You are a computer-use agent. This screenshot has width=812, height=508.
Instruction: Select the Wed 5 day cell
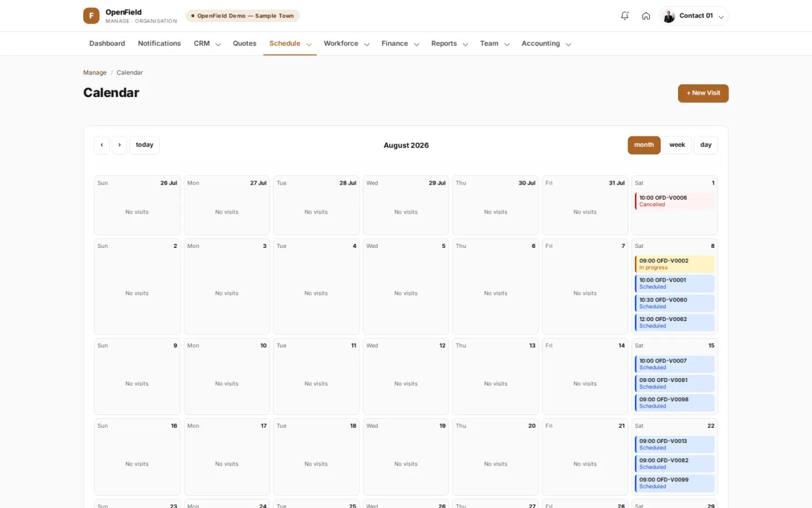pos(406,287)
